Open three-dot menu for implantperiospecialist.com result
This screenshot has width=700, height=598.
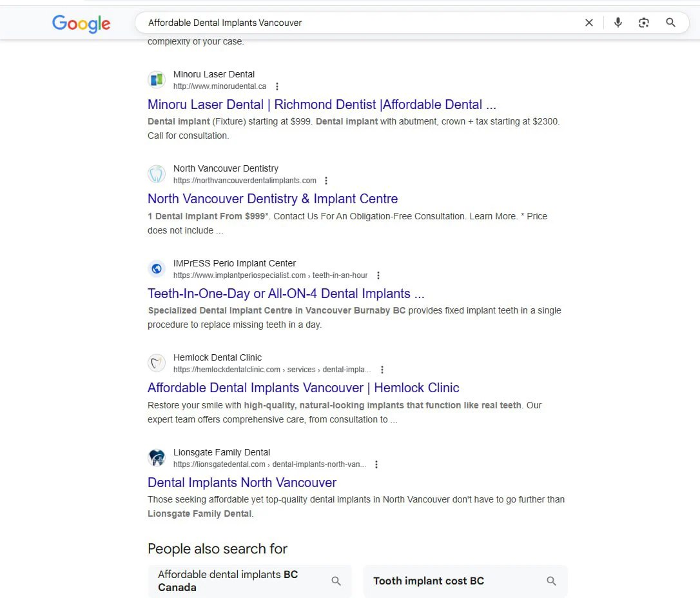coord(378,275)
